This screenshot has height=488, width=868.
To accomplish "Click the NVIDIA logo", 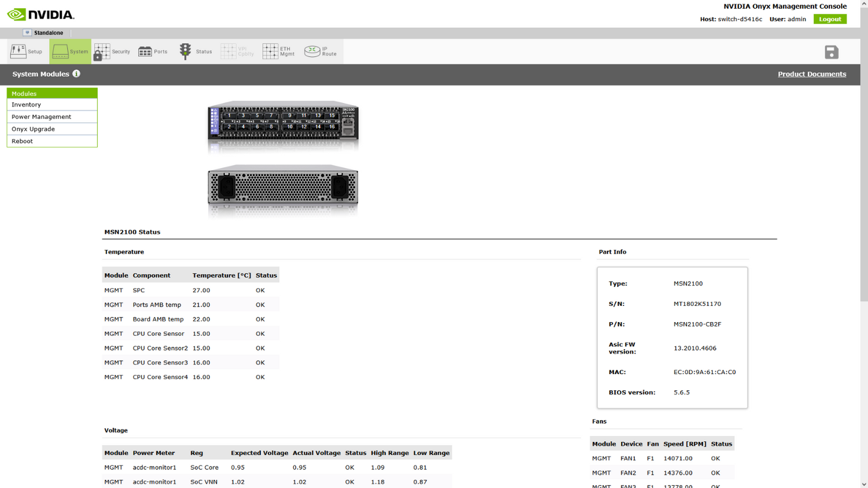I will click(41, 14).
